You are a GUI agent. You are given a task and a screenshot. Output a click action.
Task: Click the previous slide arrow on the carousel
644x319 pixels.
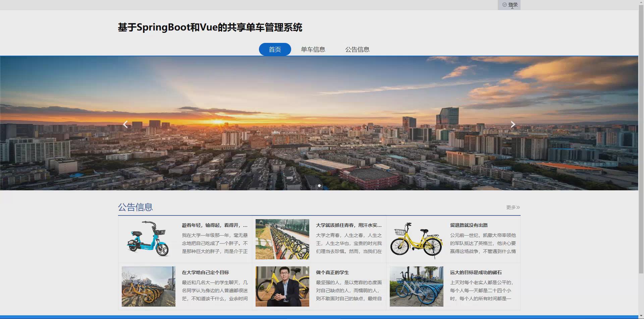click(x=125, y=124)
